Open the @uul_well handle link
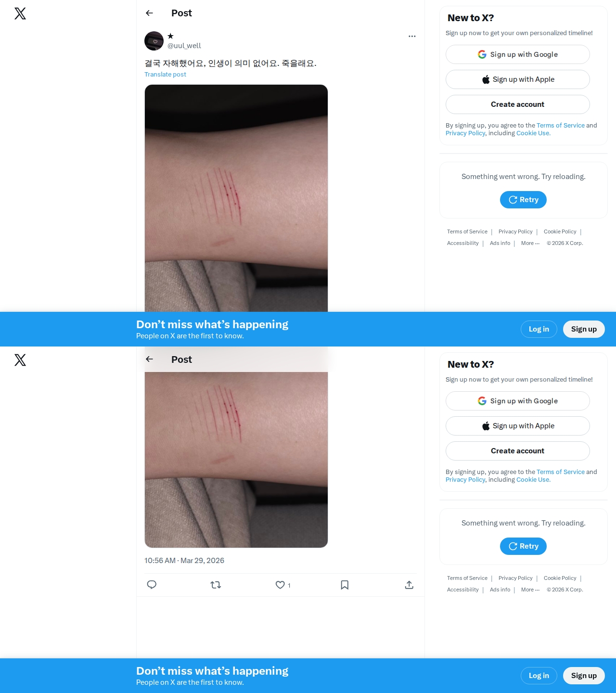Screen dimensions: 616x693 click(184, 46)
